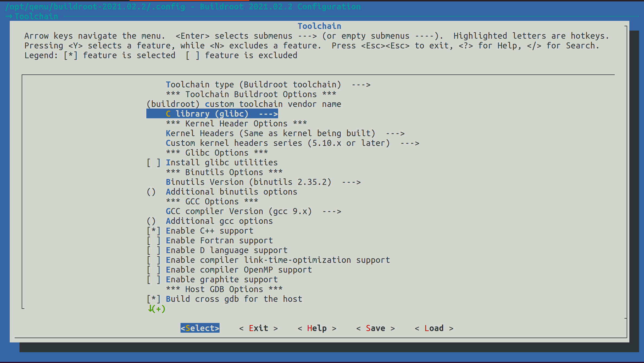Click the '*** GCC Options ***' comment line
644x363 pixels.
[212, 202]
